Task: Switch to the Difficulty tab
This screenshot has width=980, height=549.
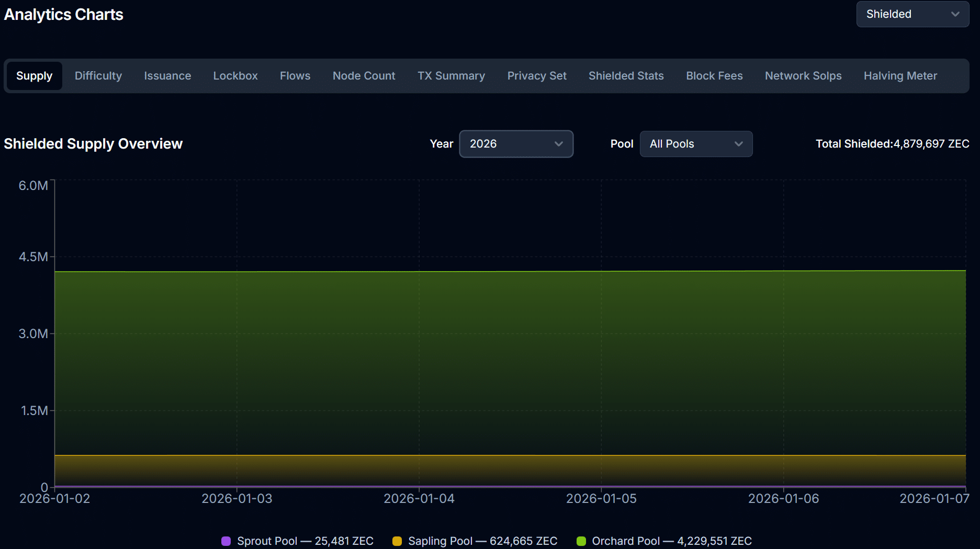Action: 98,76
